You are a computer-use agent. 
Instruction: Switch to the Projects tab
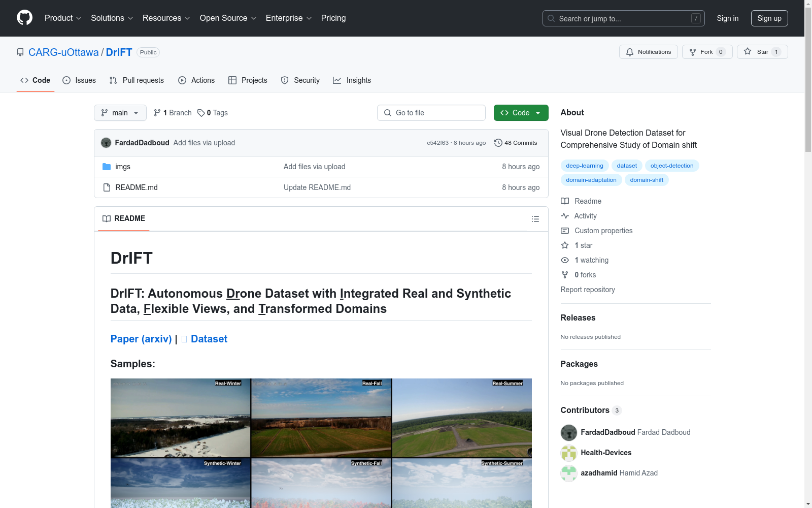point(248,80)
